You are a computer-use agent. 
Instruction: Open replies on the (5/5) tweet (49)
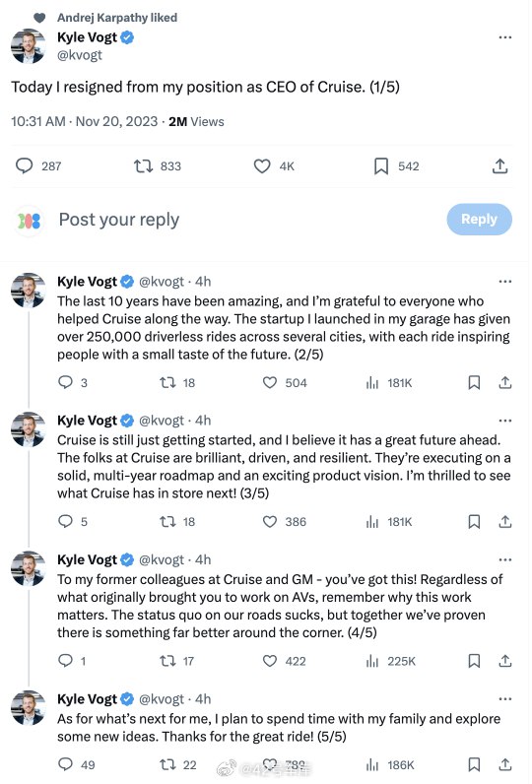click(x=65, y=764)
